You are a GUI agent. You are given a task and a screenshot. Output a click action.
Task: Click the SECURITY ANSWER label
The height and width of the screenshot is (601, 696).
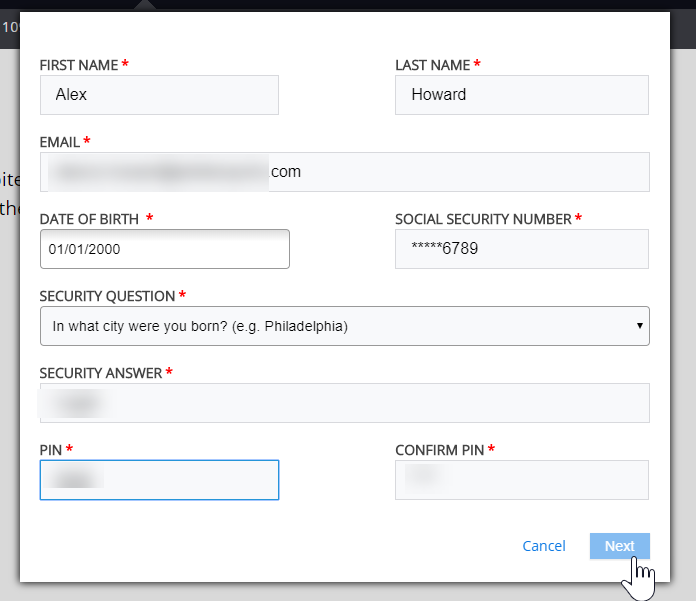point(100,373)
